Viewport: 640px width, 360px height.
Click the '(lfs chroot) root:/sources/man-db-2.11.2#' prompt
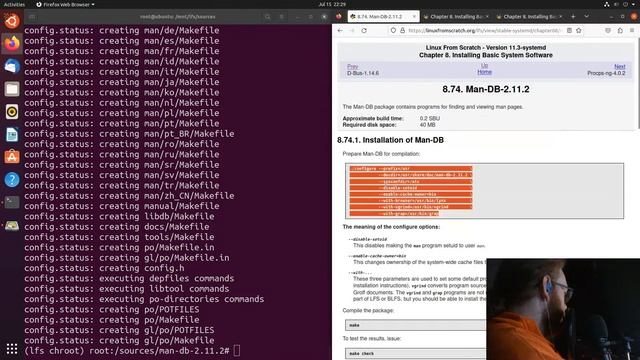127,351
